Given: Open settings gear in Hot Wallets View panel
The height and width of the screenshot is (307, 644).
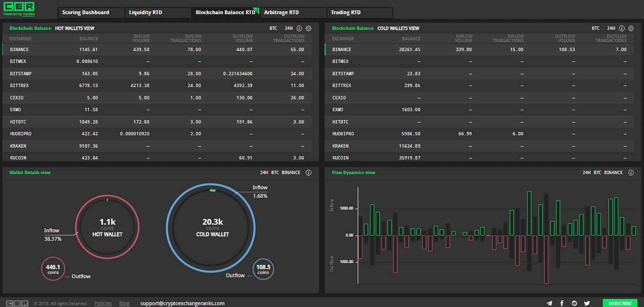Looking at the screenshot, I should click(x=309, y=28).
